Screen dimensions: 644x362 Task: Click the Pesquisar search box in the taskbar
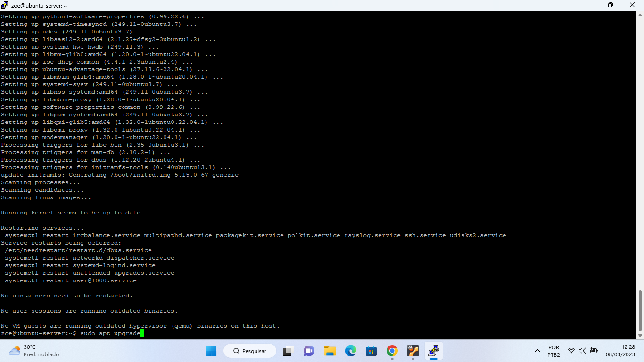(250, 351)
